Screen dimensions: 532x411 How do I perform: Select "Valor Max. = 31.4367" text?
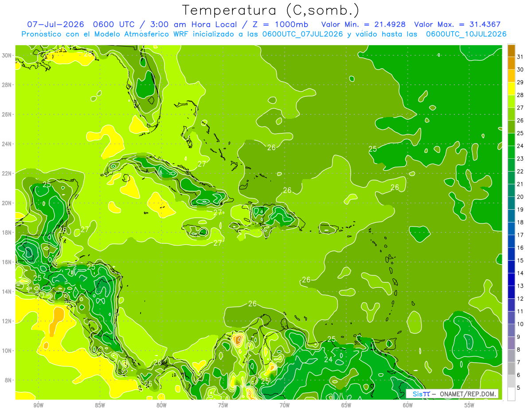tap(458, 24)
